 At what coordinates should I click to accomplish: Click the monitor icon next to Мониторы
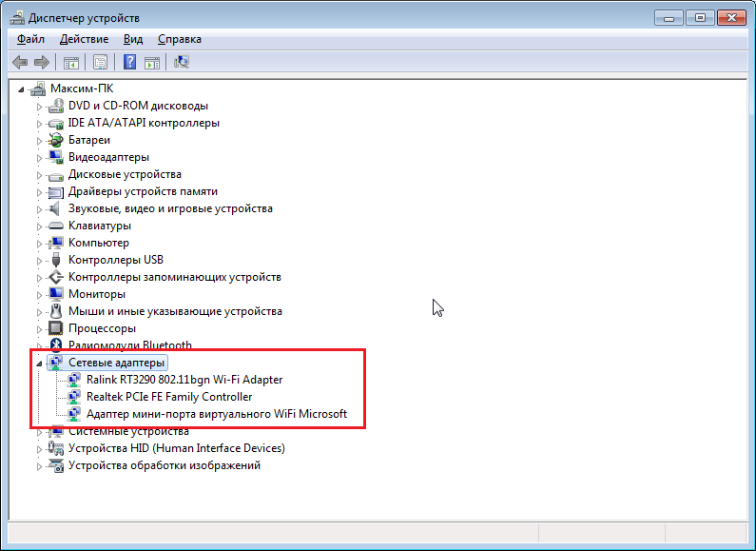(56, 294)
